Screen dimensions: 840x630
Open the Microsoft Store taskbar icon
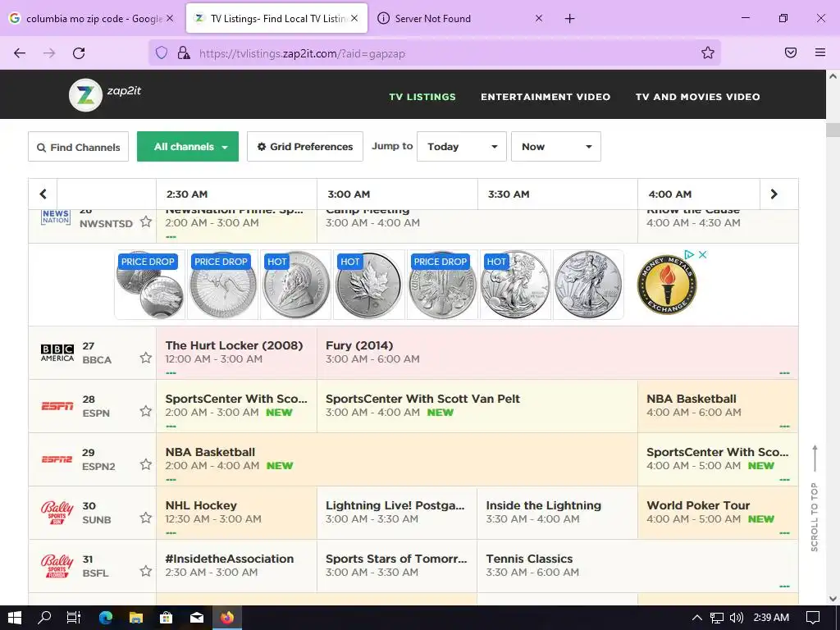click(x=166, y=618)
